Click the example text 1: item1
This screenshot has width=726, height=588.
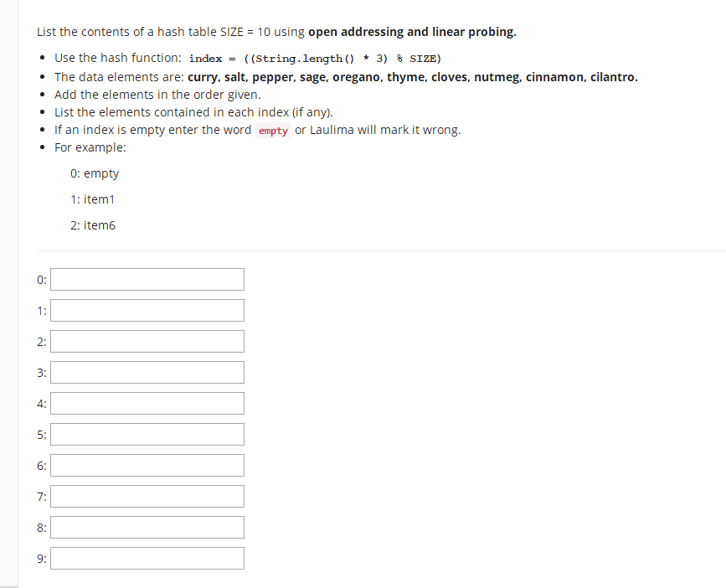tap(92, 199)
